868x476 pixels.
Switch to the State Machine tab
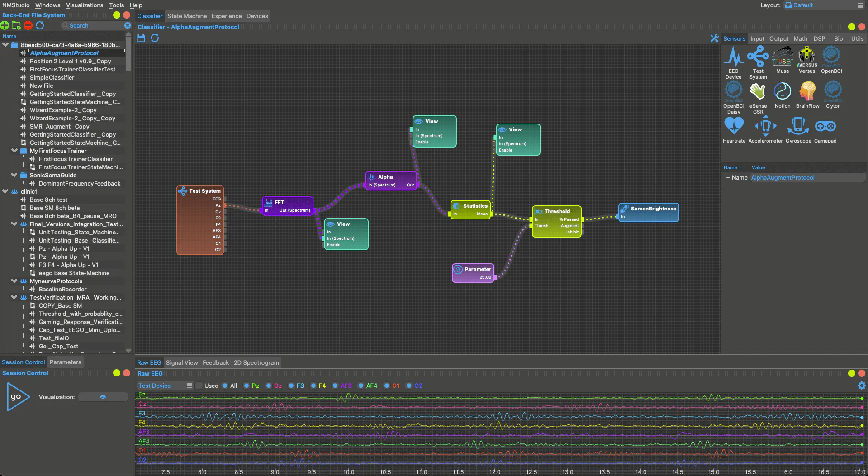coord(187,16)
